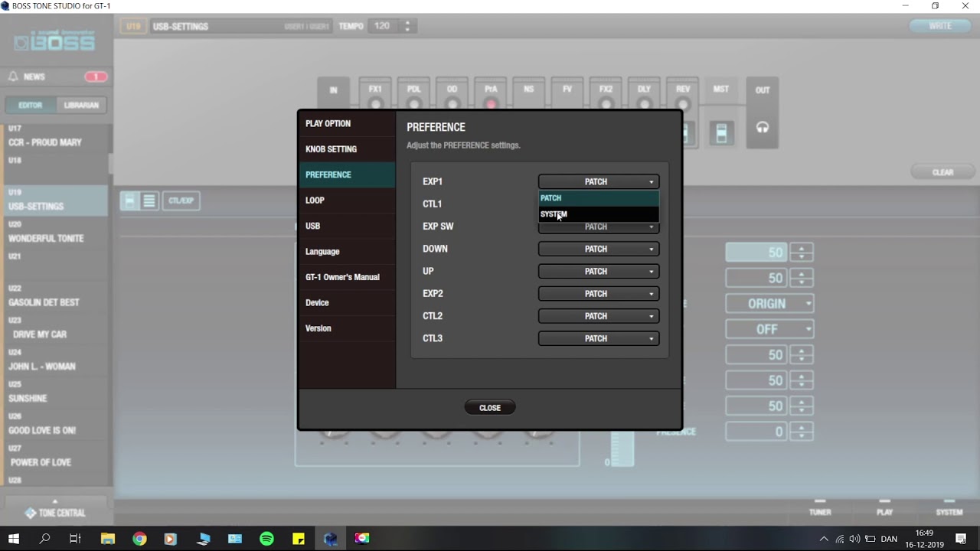This screenshot has height=551, width=980.
Task: Open the EXP2 preference dropdown
Action: click(598, 294)
